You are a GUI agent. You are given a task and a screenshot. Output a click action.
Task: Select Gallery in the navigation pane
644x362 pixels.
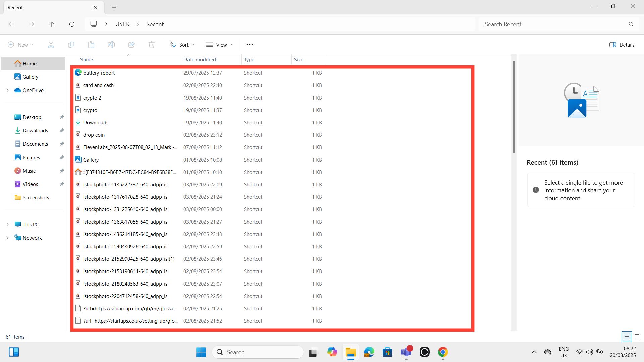tap(30, 77)
